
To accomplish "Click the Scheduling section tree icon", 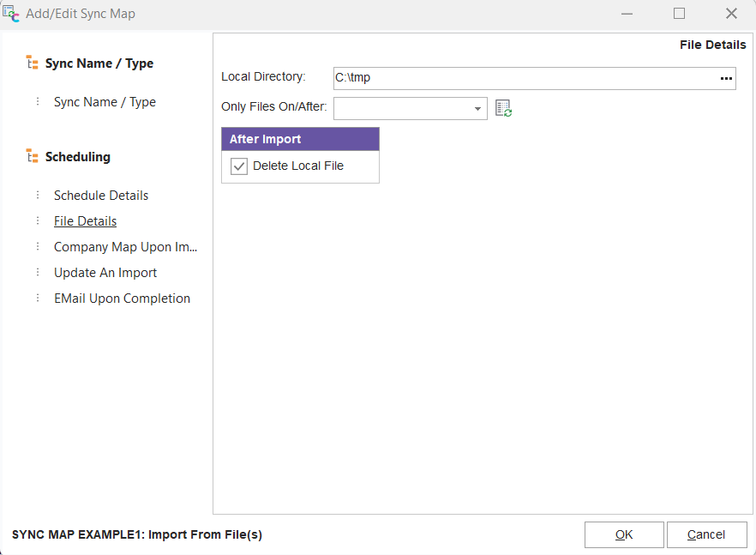I will [33, 156].
